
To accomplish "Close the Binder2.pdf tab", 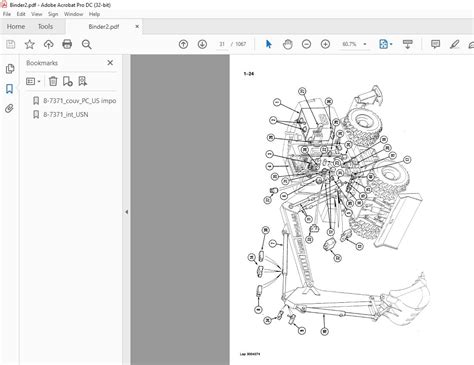I will pyautogui.click(x=137, y=26).
